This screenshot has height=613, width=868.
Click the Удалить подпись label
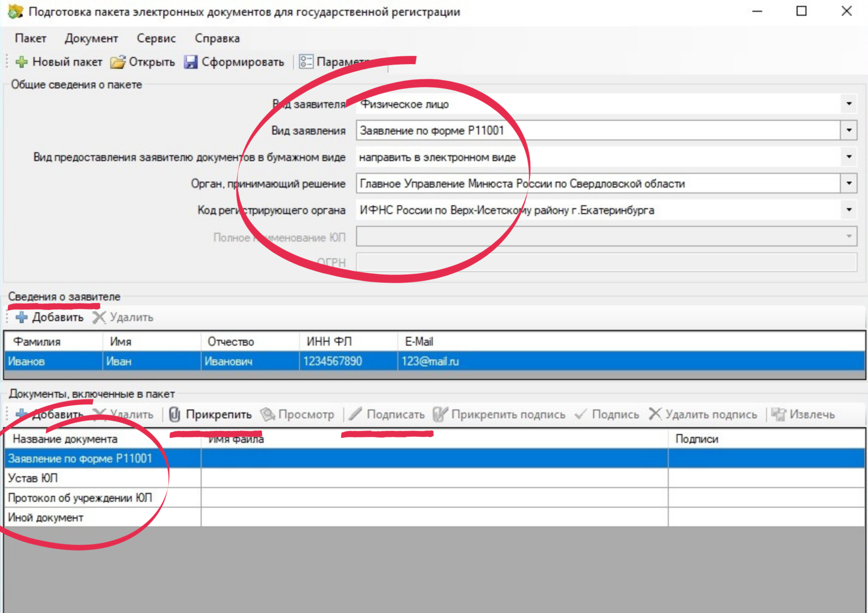(711, 414)
